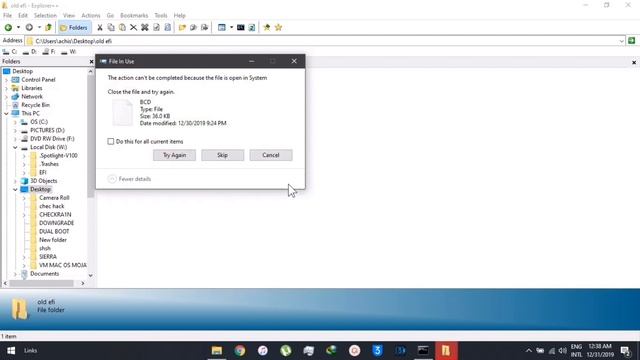Image resolution: width=640 pixels, height=360 pixels.
Task: Collapse the Desktop subfolder tree node
Action: [x=15, y=189]
